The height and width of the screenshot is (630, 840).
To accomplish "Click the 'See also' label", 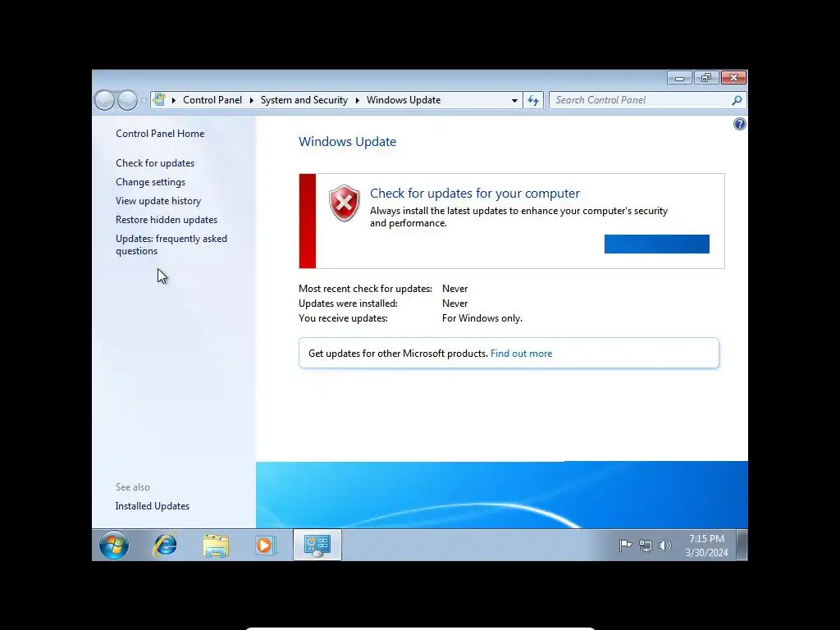I will point(133,487).
